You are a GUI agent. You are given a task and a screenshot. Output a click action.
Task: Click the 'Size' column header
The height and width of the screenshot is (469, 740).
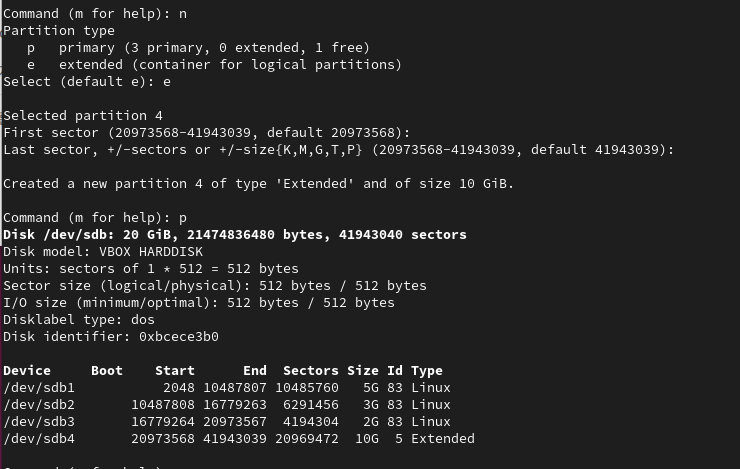point(363,370)
